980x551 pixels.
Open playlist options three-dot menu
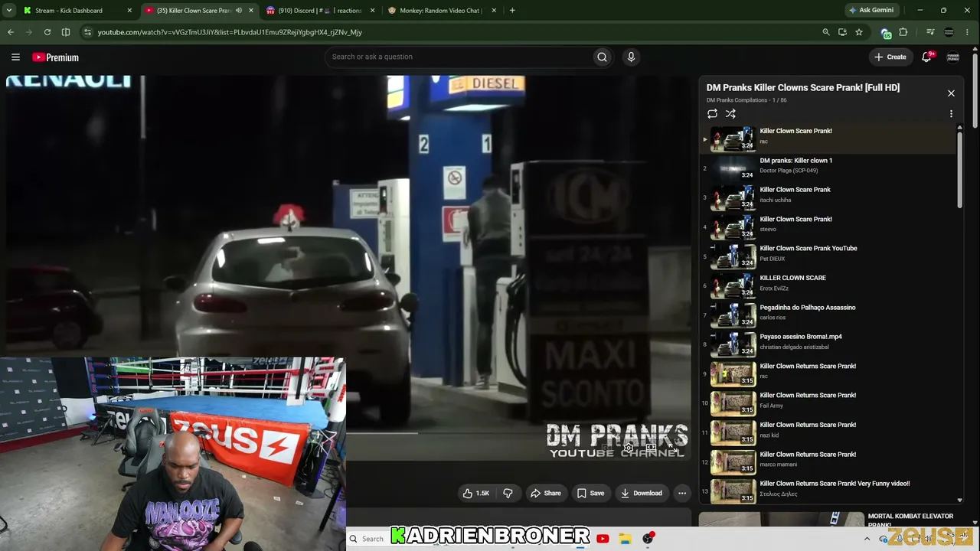pyautogui.click(x=951, y=114)
